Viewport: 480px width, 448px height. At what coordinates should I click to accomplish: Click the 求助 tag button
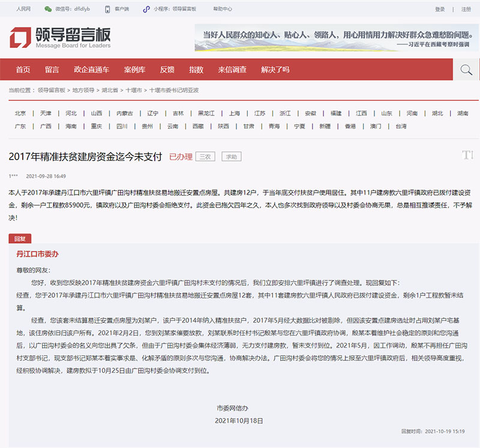coord(231,157)
